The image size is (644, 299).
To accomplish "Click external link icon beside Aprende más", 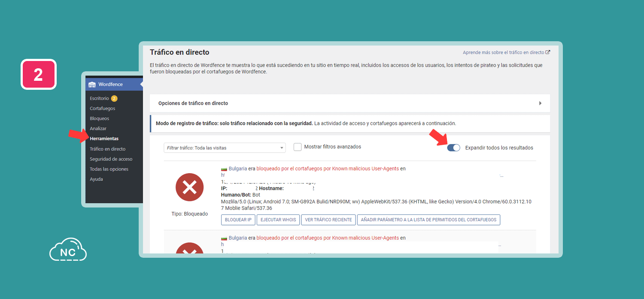I will click(548, 52).
